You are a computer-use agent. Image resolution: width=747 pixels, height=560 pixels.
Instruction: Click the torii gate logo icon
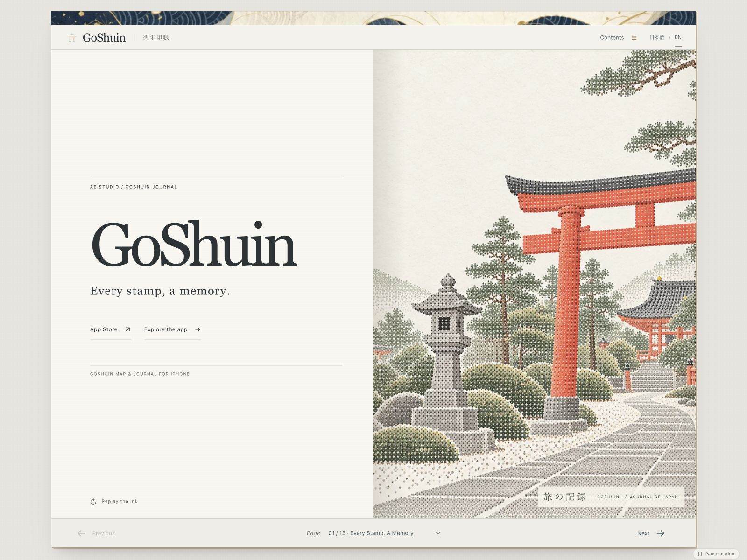pyautogui.click(x=71, y=37)
